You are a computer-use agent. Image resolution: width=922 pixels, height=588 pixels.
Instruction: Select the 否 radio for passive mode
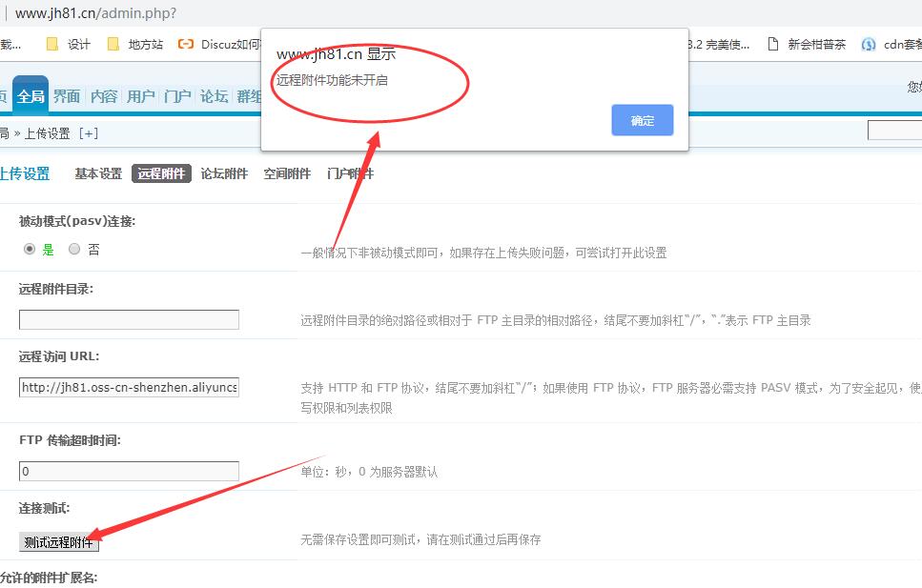(x=74, y=250)
